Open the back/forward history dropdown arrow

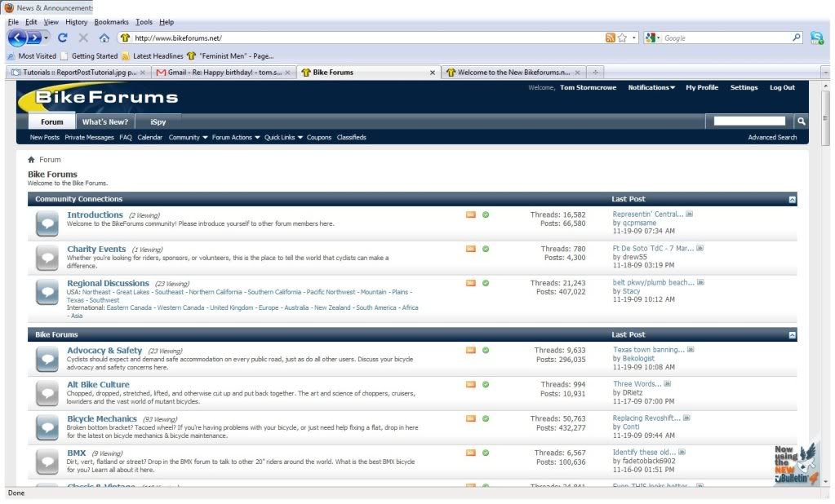point(47,38)
